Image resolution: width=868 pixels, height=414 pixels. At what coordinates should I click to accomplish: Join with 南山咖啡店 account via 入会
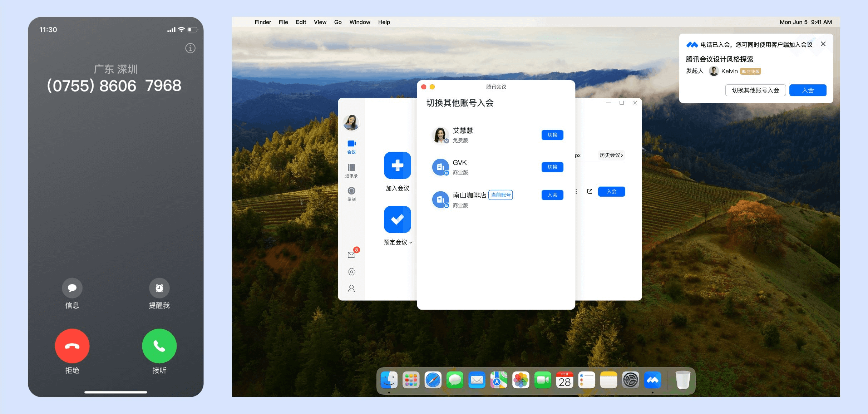point(552,195)
